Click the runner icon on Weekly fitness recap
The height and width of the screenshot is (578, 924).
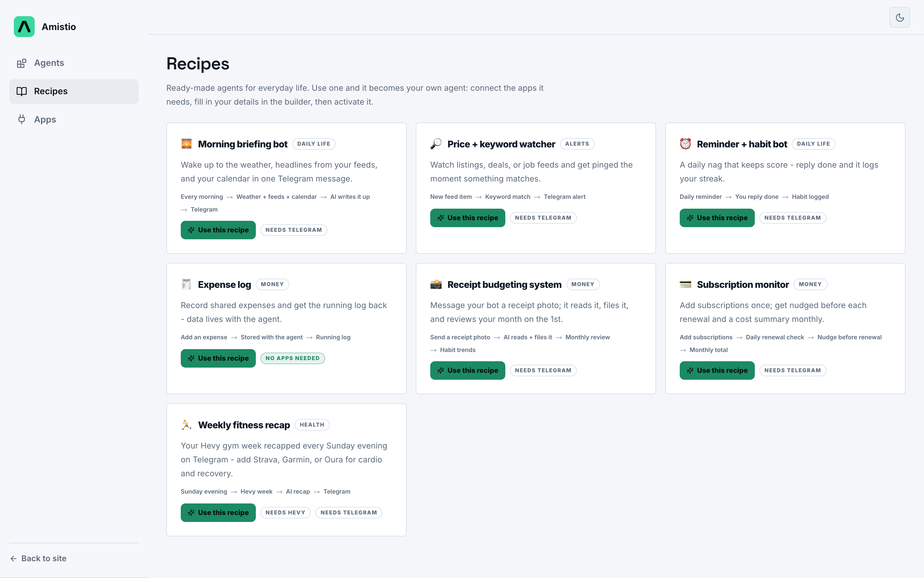point(186,425)
